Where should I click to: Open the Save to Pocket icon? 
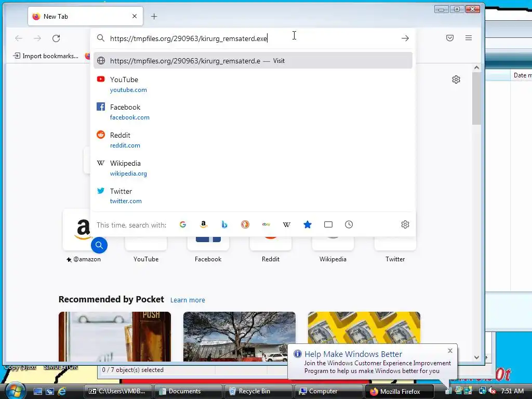[x=450, y=38]
